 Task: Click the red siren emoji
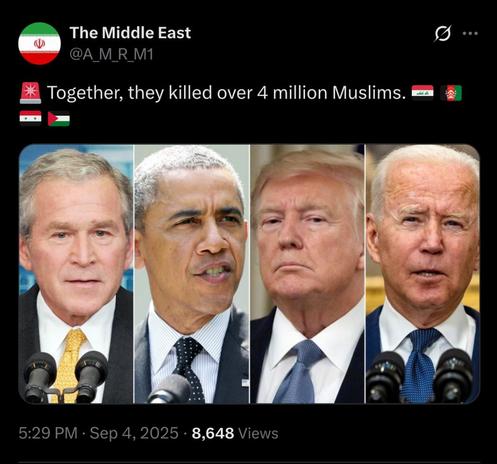click(x=30, y=93)
